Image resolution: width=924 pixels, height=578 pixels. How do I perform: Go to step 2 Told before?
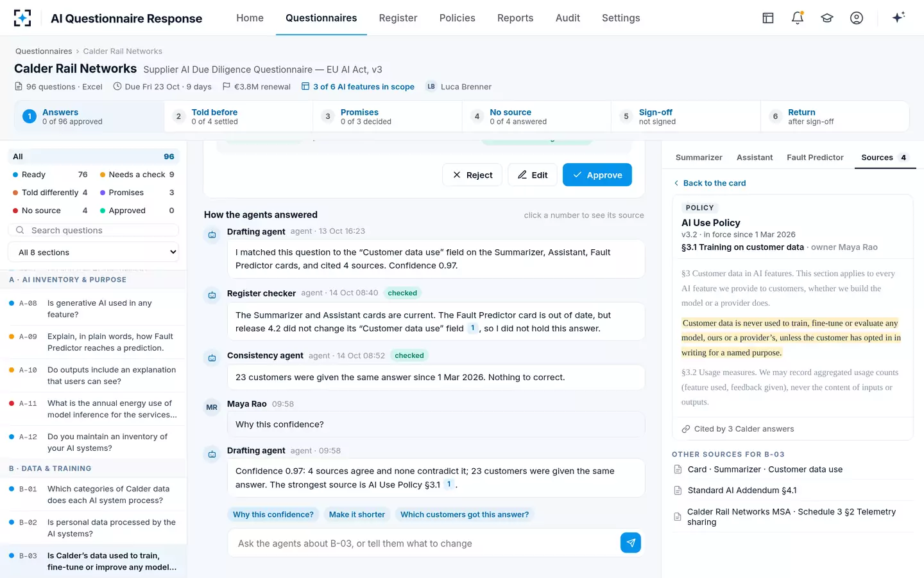point(238,116)
